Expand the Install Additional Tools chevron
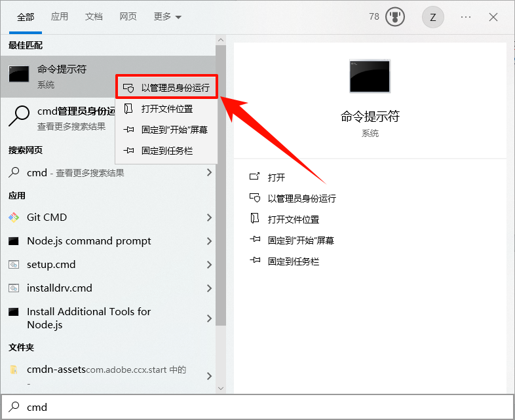This screenshot has width=515, height=420. pos(209,318)
